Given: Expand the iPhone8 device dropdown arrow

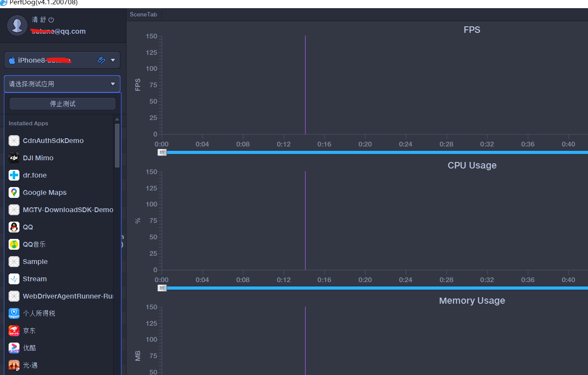Looking at the screenshot, I should (x=113, y=60).
